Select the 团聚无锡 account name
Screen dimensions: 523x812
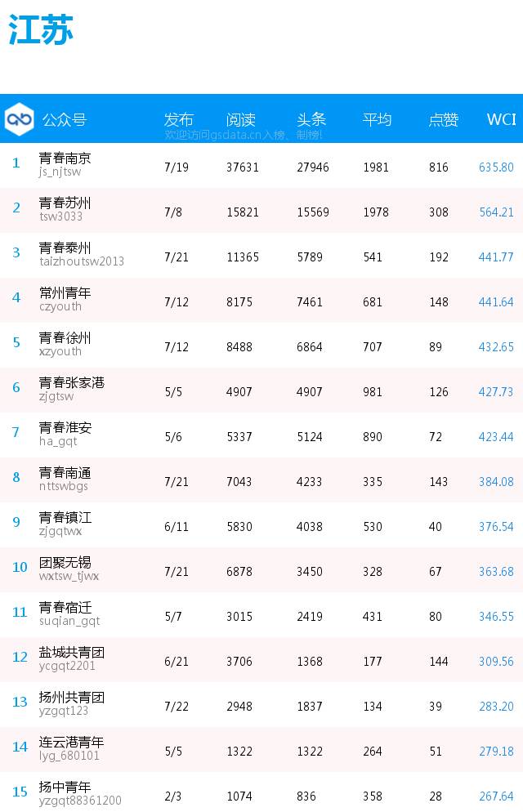(x=65, y=562)
